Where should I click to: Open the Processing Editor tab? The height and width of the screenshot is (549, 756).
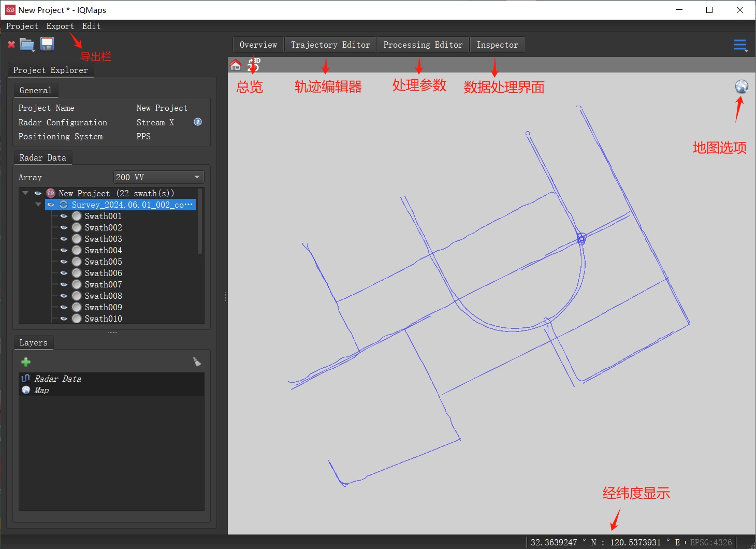[423, 45]
